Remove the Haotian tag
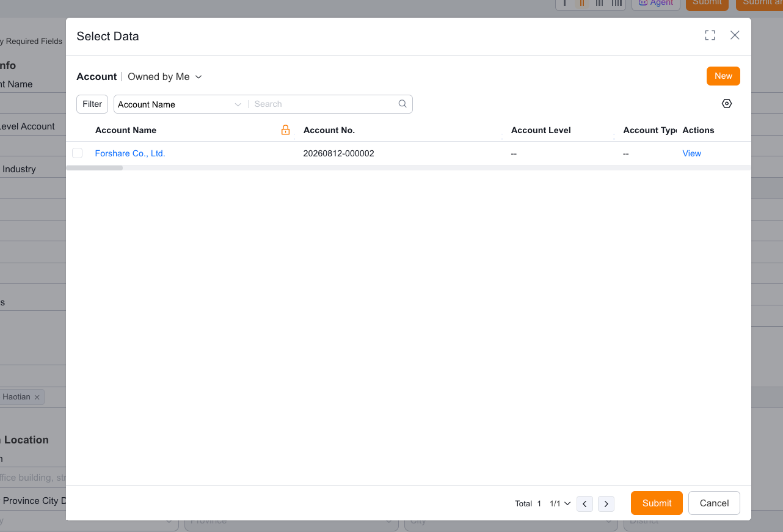Viewport: 783px width, 532px height. [37, 397]
